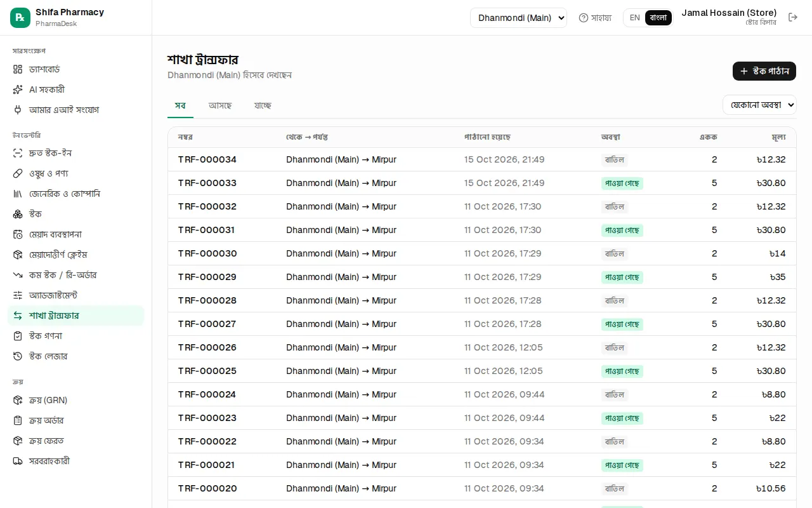Open AI সহকারী sparkle icon
Screen dimensions: 812x508
(x=18, y=90)
